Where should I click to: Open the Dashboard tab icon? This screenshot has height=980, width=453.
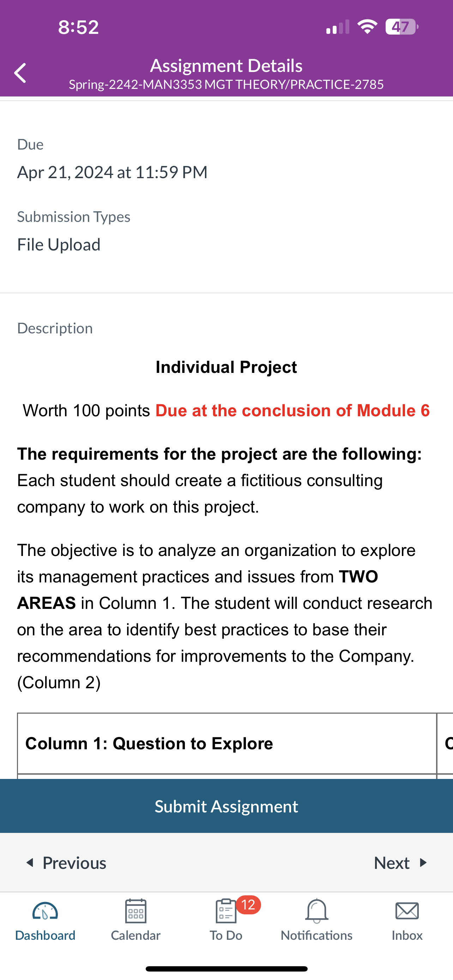[45, 911]
